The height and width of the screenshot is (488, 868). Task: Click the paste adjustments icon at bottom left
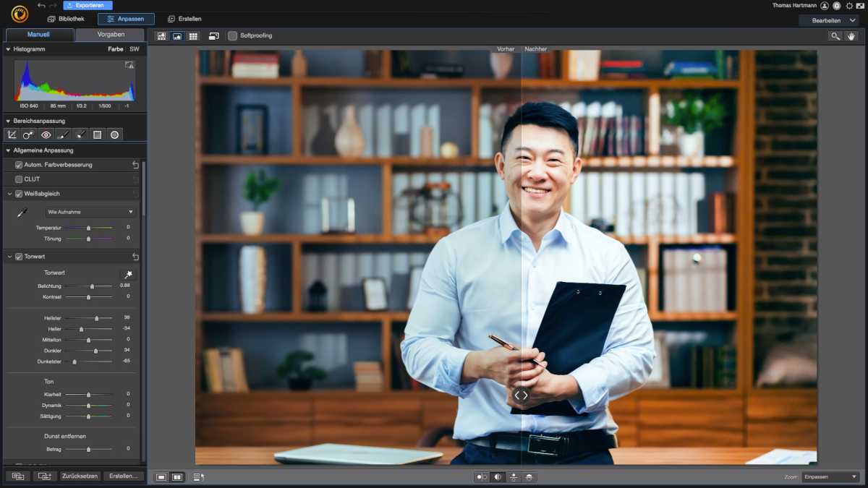tap(45, 476)
